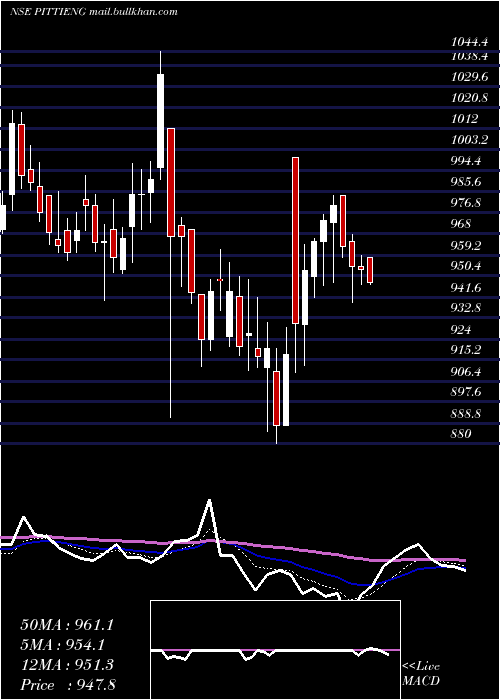Click the 994.4 price axis label
The width and height of the screenshot is (500, 700).
[466, 161]
